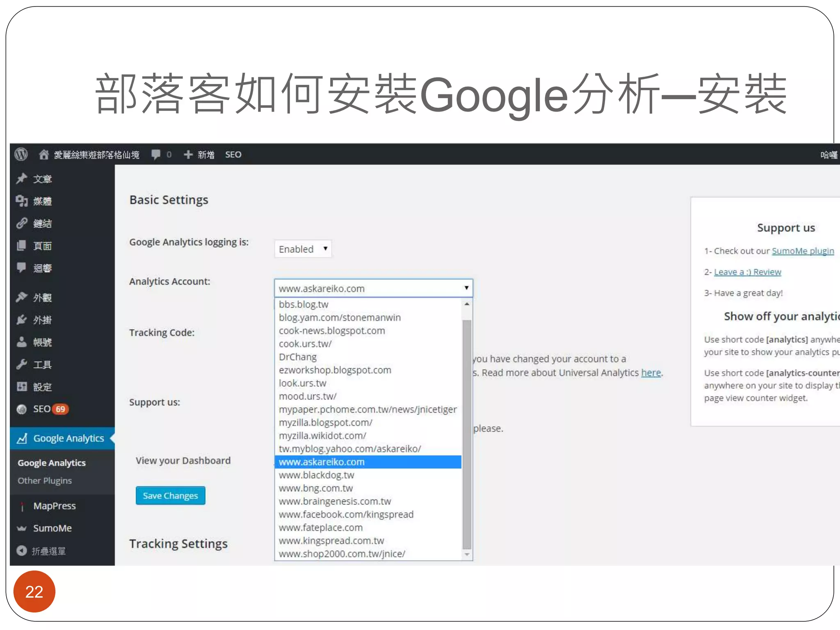Select look.urs.tw entry
Viewport: 840px width, 630px height.
pos(368,383)
